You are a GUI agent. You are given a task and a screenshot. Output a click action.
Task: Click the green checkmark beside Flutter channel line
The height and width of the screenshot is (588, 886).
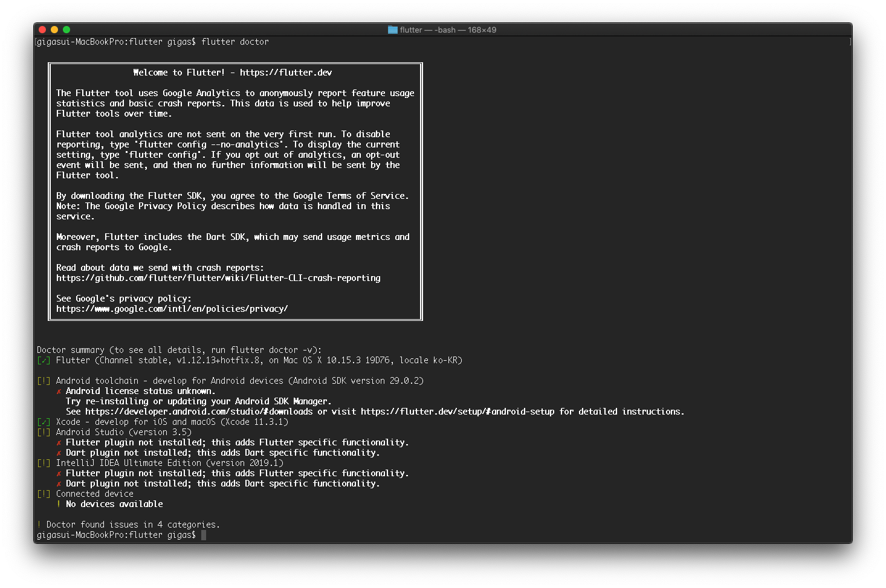(44, 361)
